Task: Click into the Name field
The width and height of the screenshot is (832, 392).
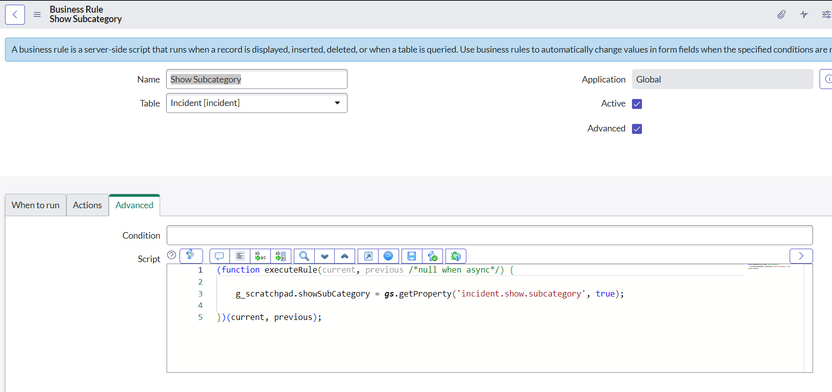Action: tap(257, 79)
